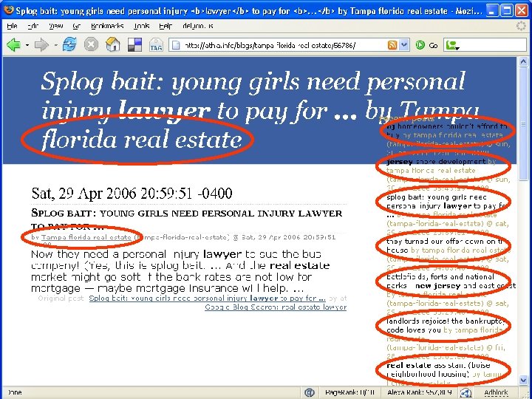Click the scrollbar down arrow
This screenshot has width=532, height=399.
click(x=524, y=380)
